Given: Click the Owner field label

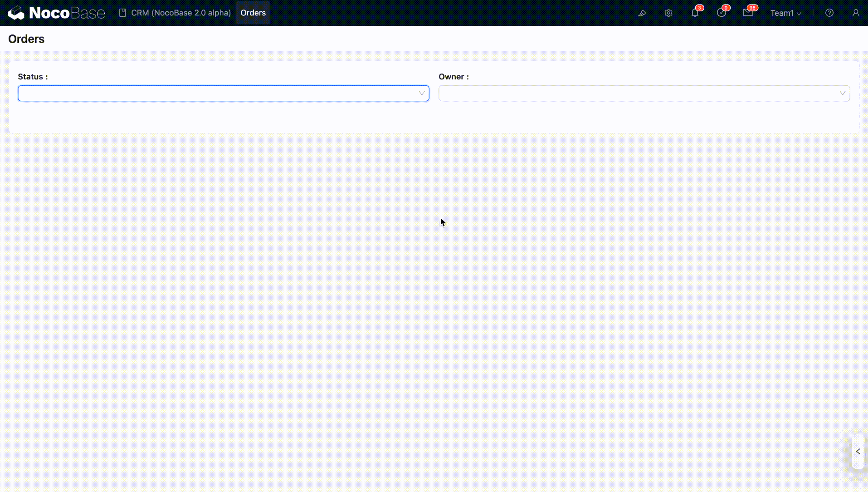Looking at the screenshot, I should pos(454,77).
